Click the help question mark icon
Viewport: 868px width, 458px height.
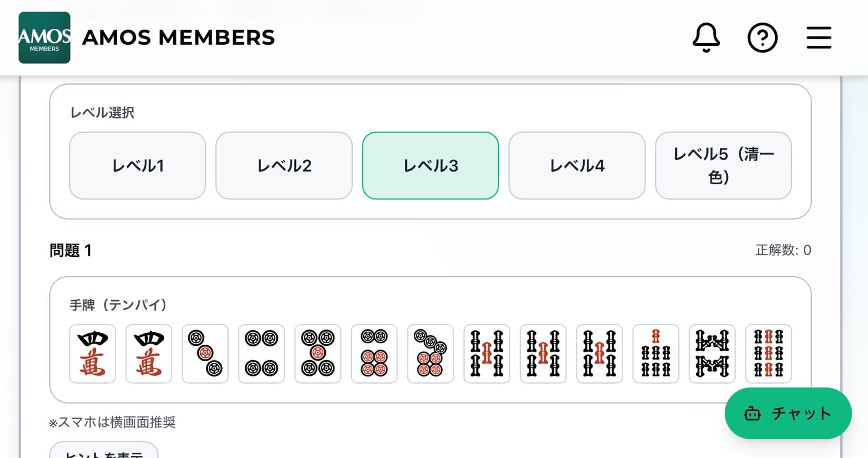[762, 37]
